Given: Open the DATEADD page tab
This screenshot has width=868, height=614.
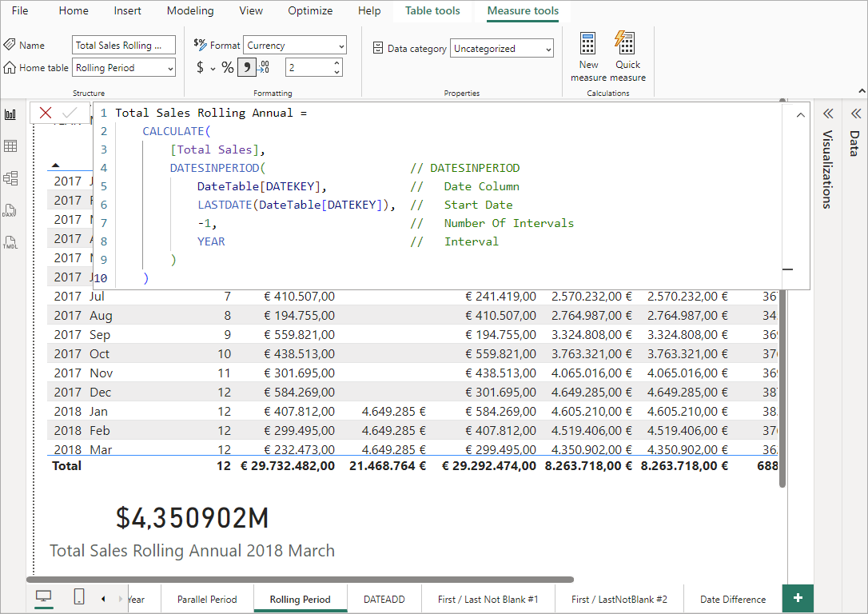Looking at the screenshot, I should (384, 599).
